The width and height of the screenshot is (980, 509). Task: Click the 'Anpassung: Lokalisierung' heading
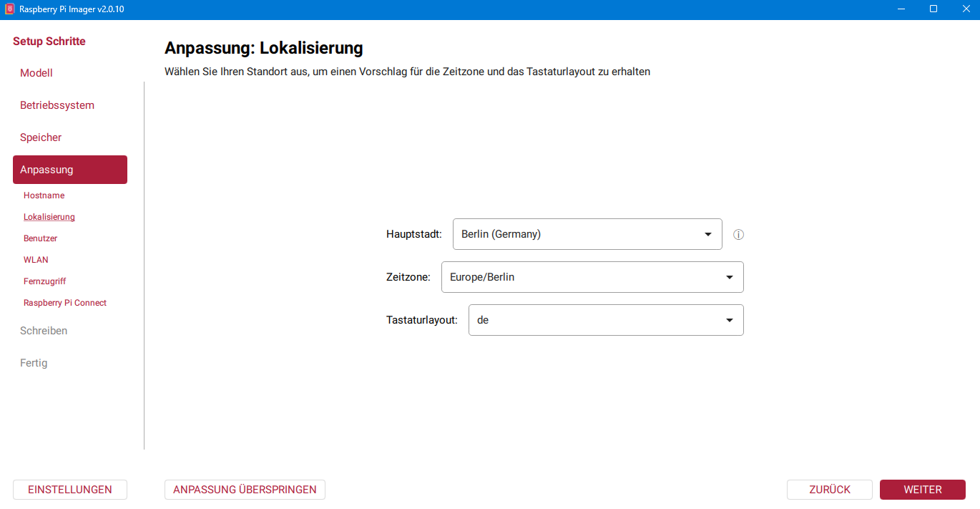[264, 48]
